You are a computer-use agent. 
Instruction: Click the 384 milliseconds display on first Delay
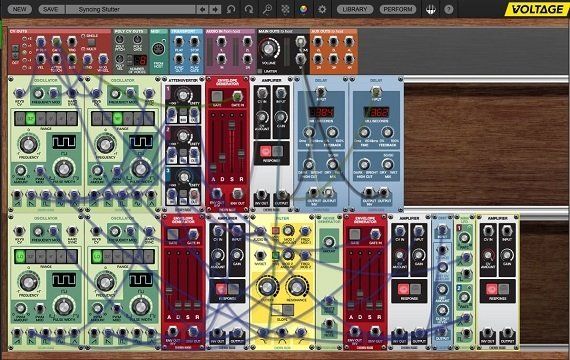pos(321,112)
